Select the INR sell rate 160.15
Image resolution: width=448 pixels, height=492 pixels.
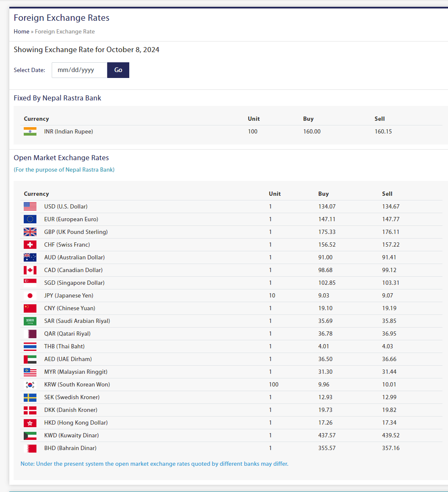pos(383,131)
